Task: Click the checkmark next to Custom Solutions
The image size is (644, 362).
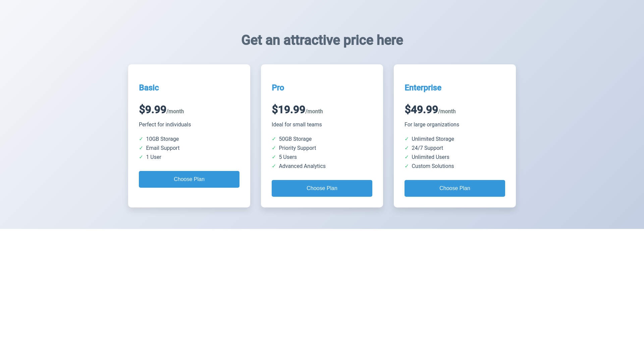Action: [407, 166]
